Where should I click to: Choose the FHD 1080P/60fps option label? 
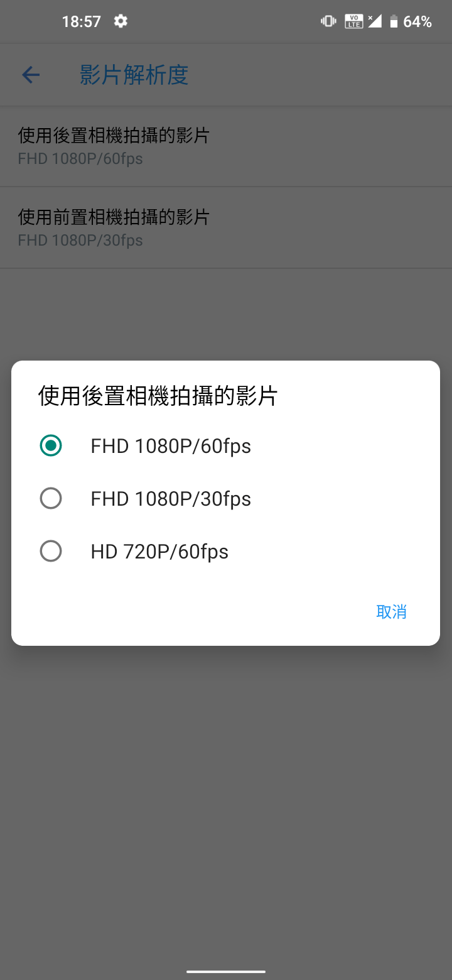(x=171, y=446)
